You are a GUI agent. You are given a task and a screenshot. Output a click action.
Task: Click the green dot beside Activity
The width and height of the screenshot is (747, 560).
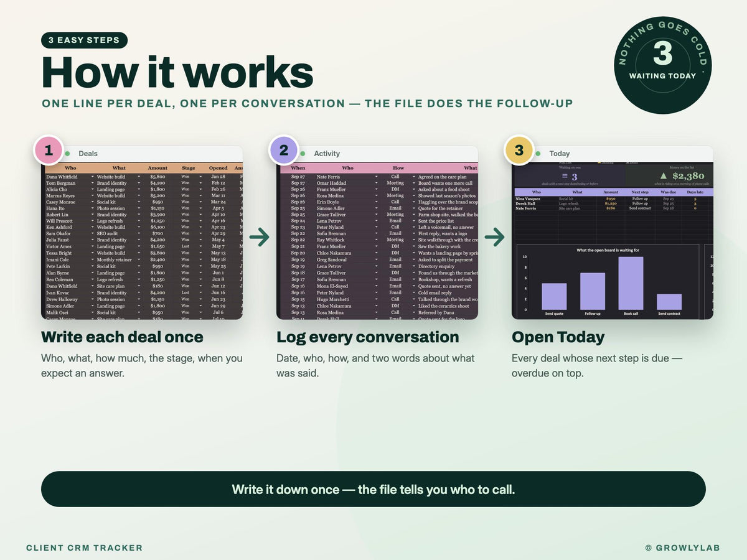pyautogui.click(x=303, y=154)
